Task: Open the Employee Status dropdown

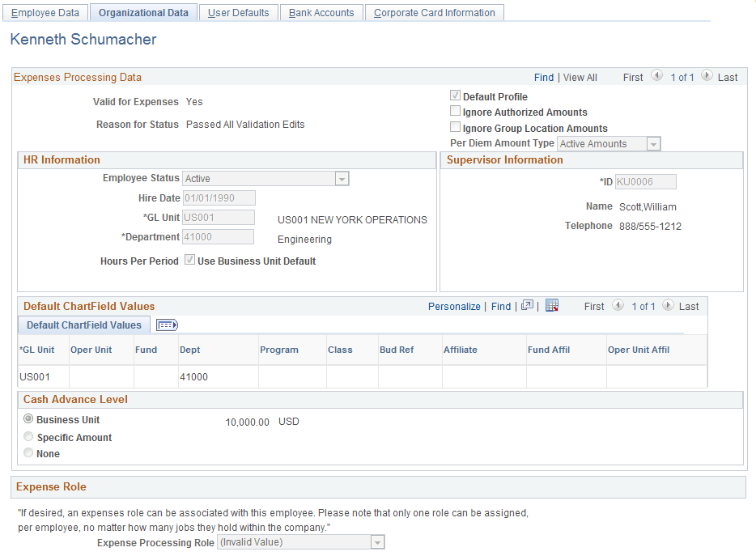Action: tap(342, 178)
